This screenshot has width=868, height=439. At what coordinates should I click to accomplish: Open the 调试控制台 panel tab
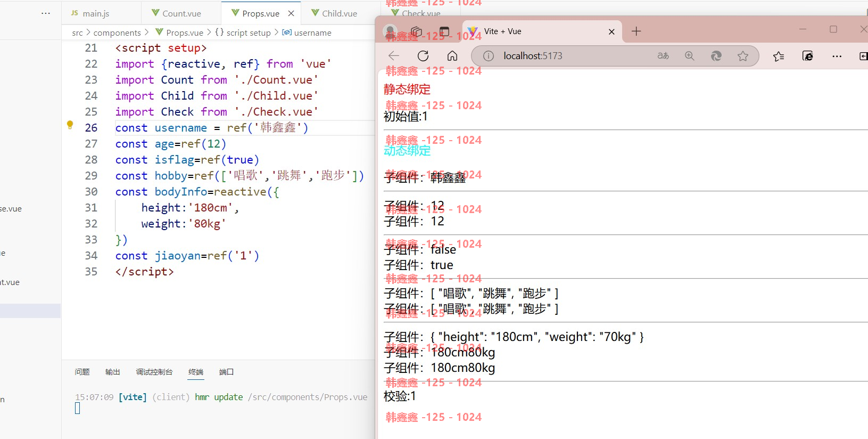click(x=154, y=372)
